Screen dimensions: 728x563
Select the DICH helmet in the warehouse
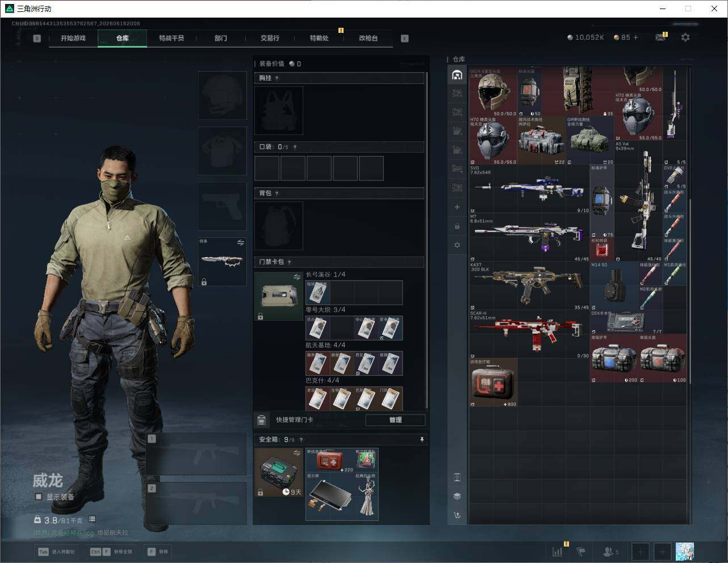click(x=493, y=92)
